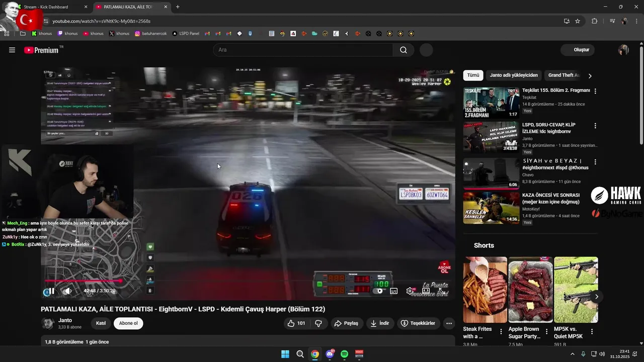
Task: Toggle the autoplay switch in player
Action: tap(378, 291)
